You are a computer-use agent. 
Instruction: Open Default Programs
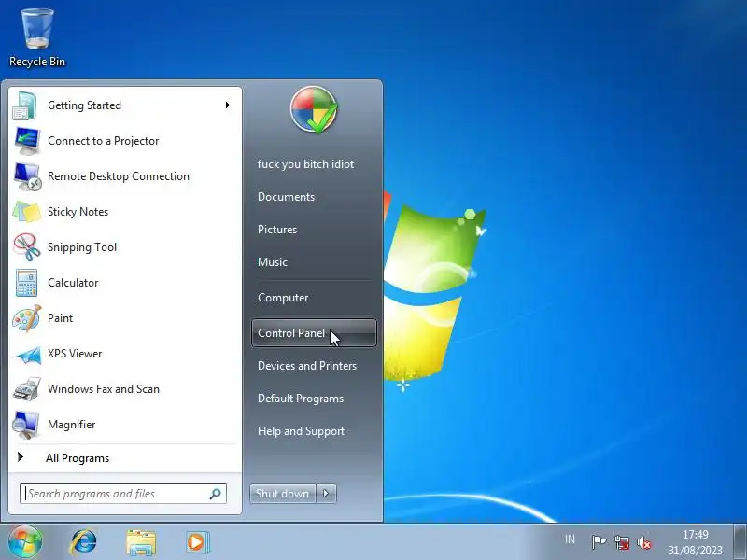[301, 399]
